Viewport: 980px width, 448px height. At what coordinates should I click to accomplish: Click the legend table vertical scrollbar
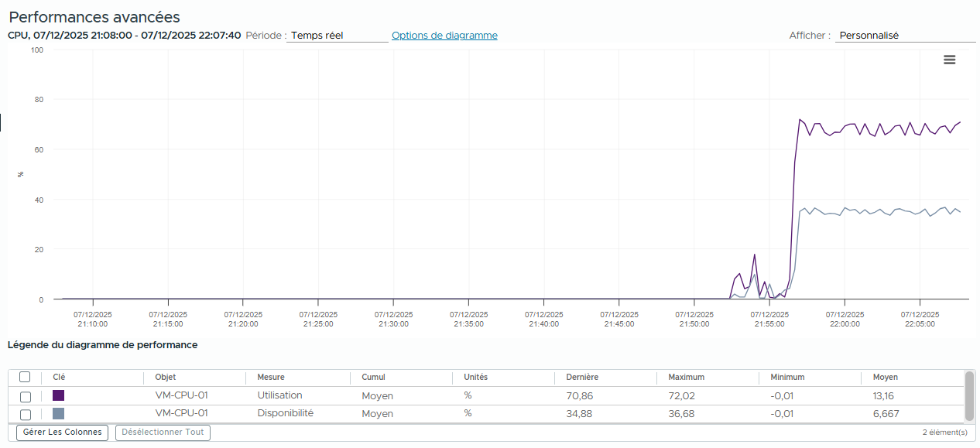coord(969,395)
